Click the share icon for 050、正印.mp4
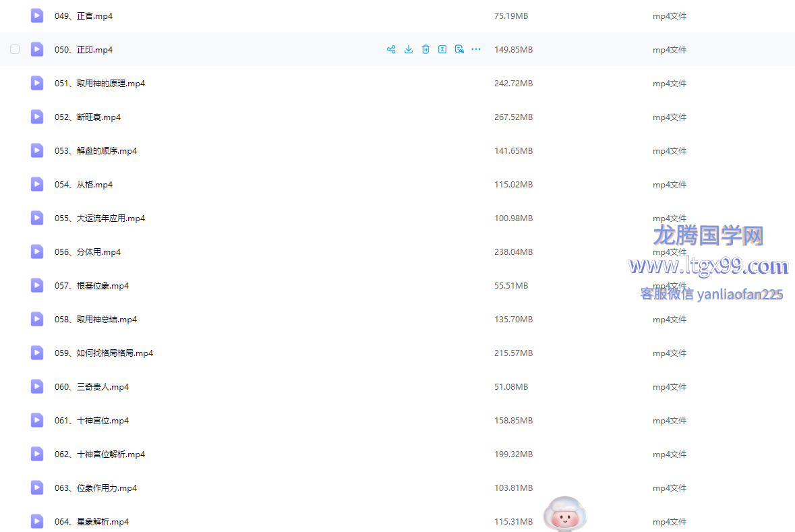The width and height of the screenshot is (795, 532). (x=391, y=49)
